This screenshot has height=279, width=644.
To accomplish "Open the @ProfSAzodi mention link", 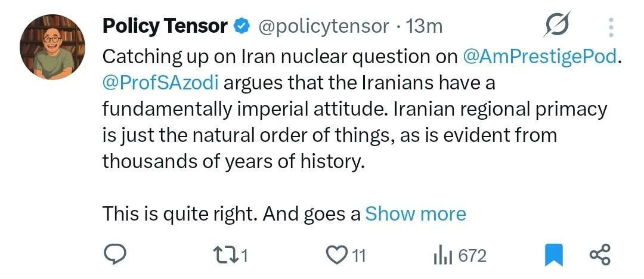I will pyautogui.click(x=160, y=83).
